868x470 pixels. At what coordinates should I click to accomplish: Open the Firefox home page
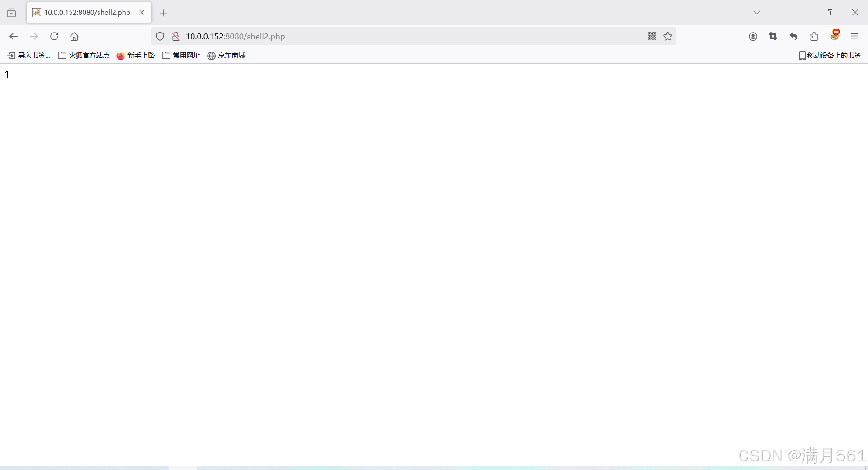[74, 36]
